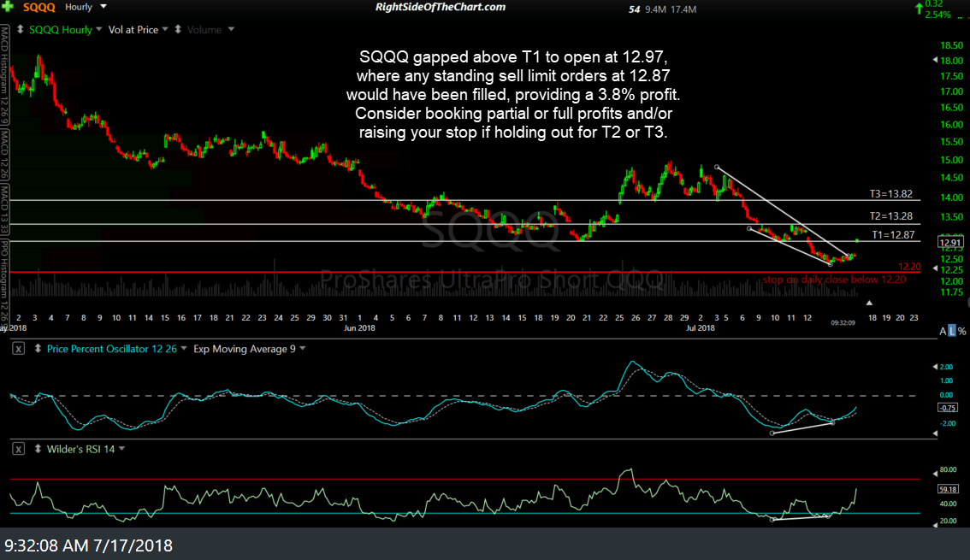This screenshot has height=560, width=970.
Task: Click the Jun 2018 date axis label
Action: click(x=359, y=328)
